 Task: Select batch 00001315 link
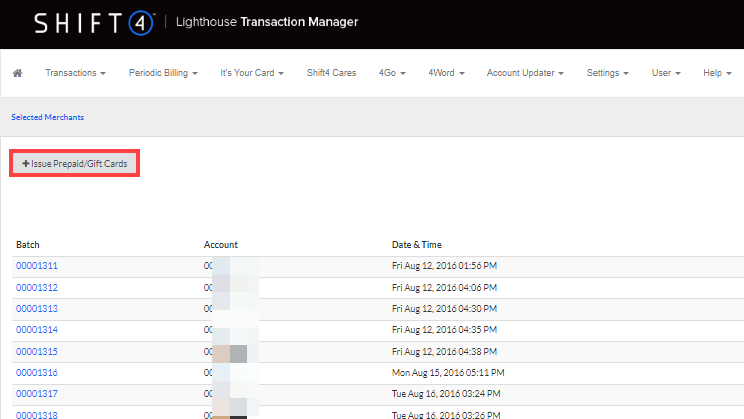pyautogui.click(x=37, y=351)
